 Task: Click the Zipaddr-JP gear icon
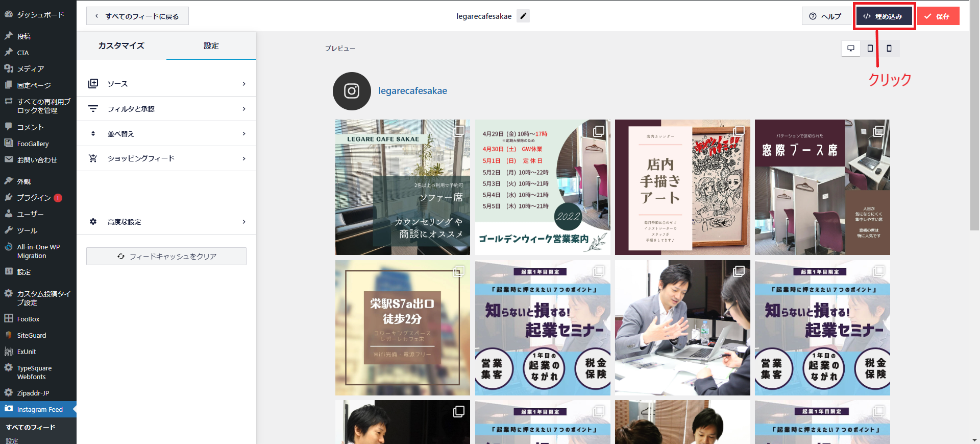[x=9, y=392]
